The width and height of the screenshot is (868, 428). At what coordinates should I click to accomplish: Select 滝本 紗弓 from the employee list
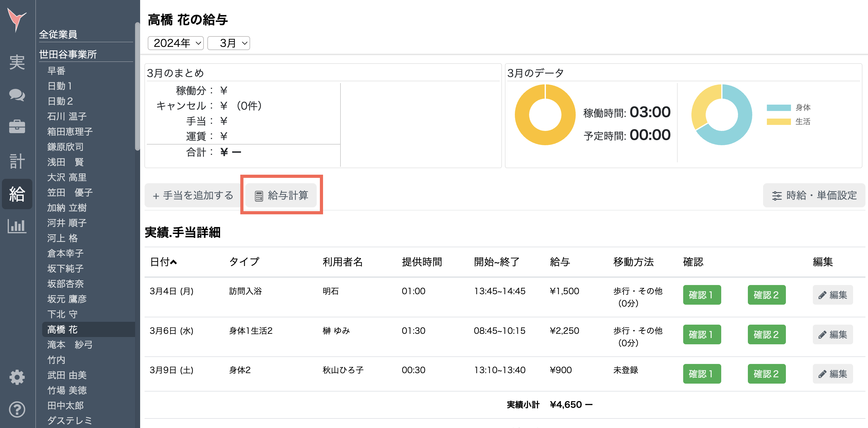tap(69, 344)
